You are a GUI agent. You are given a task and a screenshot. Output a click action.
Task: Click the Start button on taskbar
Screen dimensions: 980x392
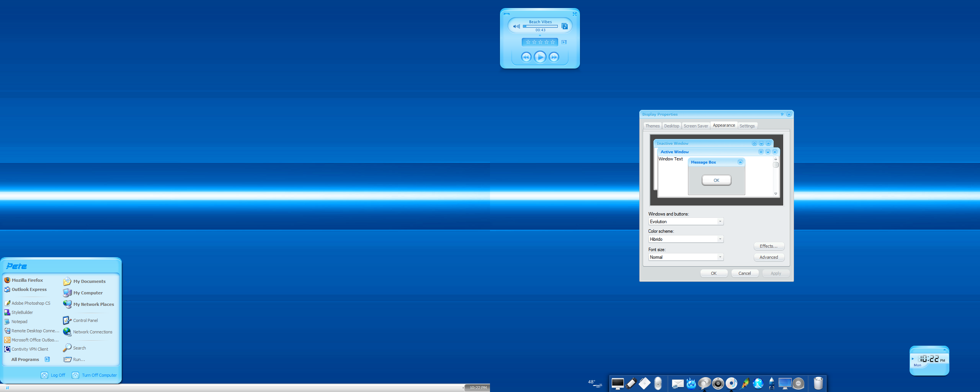[7, 388]
